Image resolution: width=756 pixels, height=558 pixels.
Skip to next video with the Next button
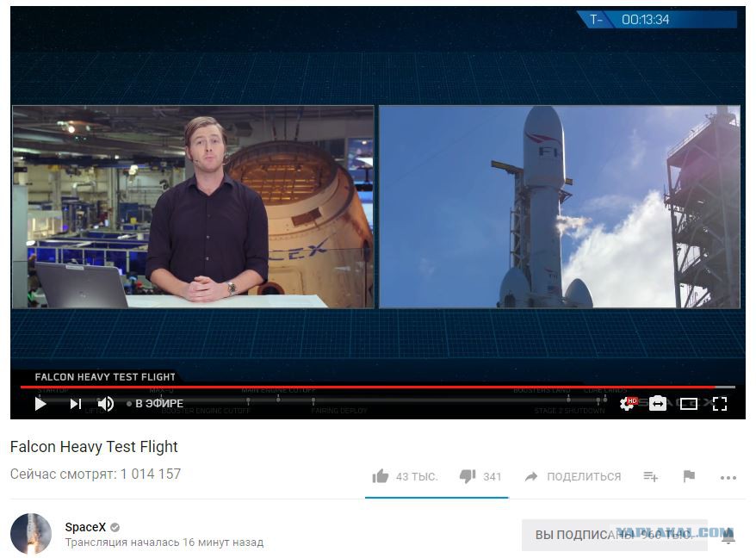(x=76, y=404)
